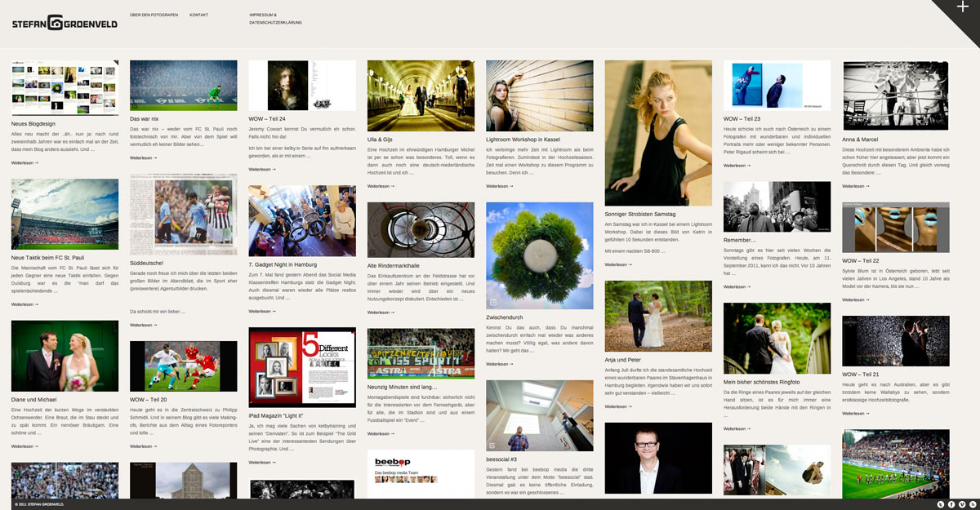This screenshot has width=980, height=510.
Task: Read more of 'Lightroom Workshop in Kassel'
Action: point(499,186)
